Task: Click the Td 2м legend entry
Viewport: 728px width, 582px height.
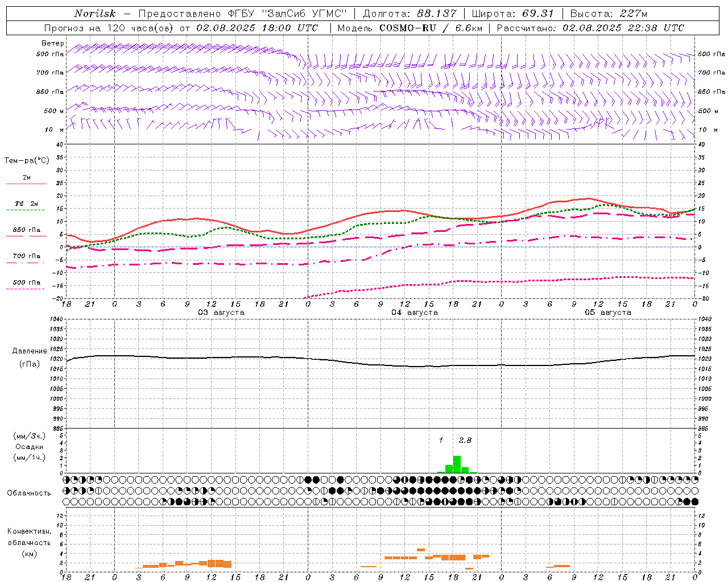Action: pos(26,203)
